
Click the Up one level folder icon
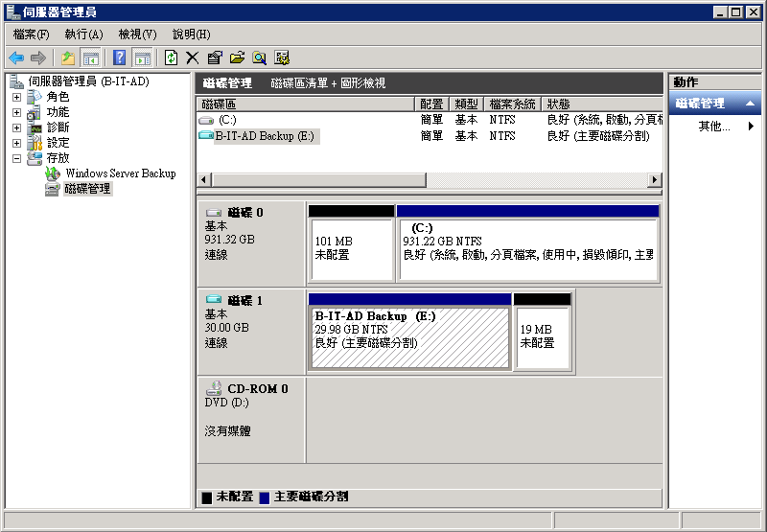(x=68, y=58)
